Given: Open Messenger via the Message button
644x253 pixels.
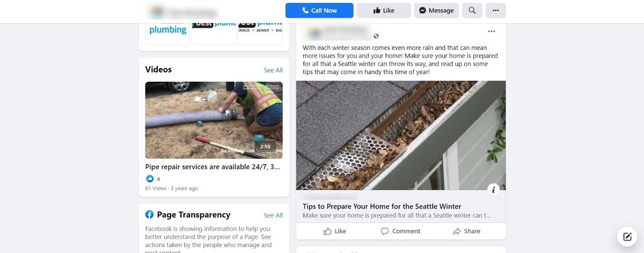Looking at the screenshot, I should [x=436, y=10].
